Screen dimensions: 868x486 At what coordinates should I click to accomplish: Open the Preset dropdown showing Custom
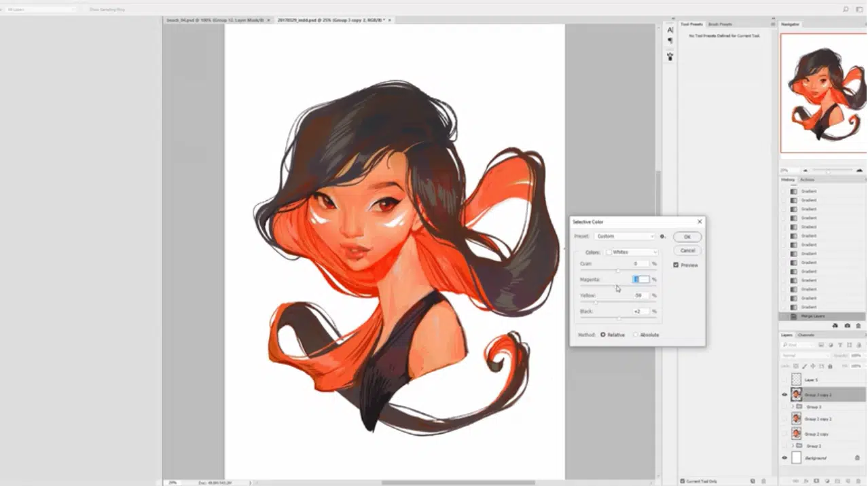click(623, 236)
